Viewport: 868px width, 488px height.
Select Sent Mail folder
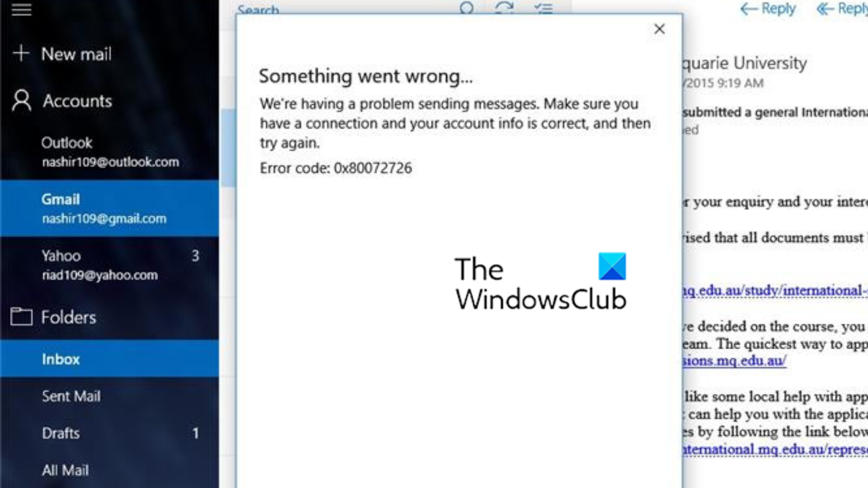point(71,396)
